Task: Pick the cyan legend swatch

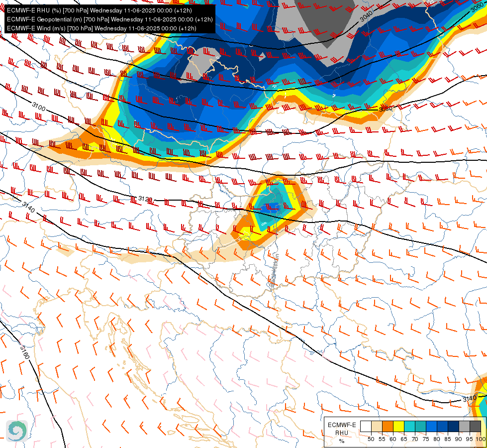Action: (410, 426)
